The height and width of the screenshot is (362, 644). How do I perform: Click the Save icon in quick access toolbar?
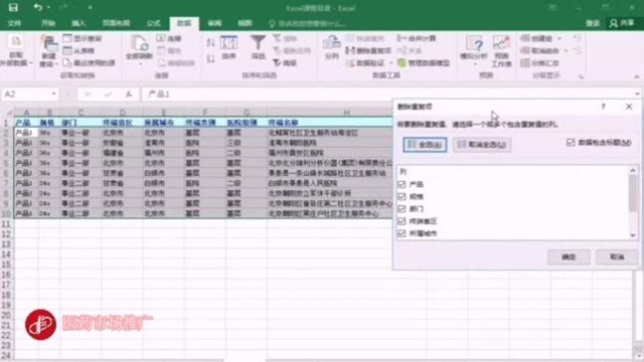click(x=13, y=7)
